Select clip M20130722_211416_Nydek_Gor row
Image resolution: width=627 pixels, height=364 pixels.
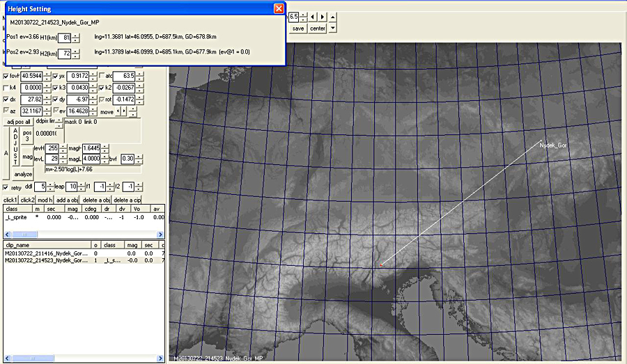[x=84, y=253]
